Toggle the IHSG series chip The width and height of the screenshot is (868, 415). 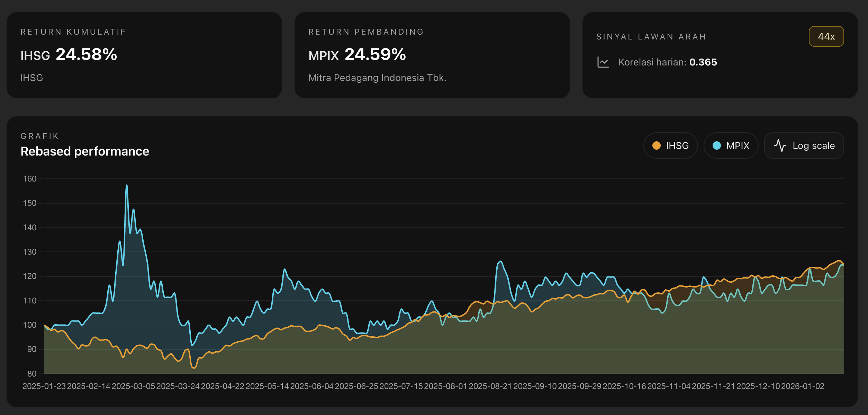pos(670,145)
